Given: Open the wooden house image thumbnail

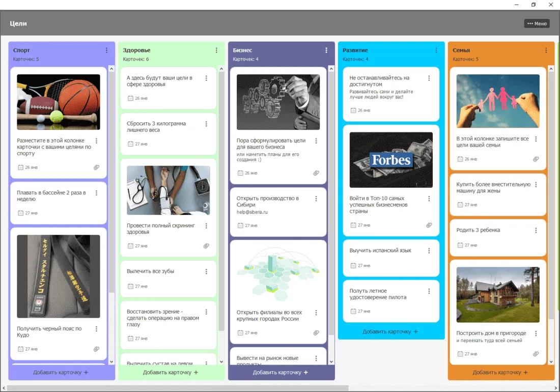Looking at the screenshot, I should (498, 295).
